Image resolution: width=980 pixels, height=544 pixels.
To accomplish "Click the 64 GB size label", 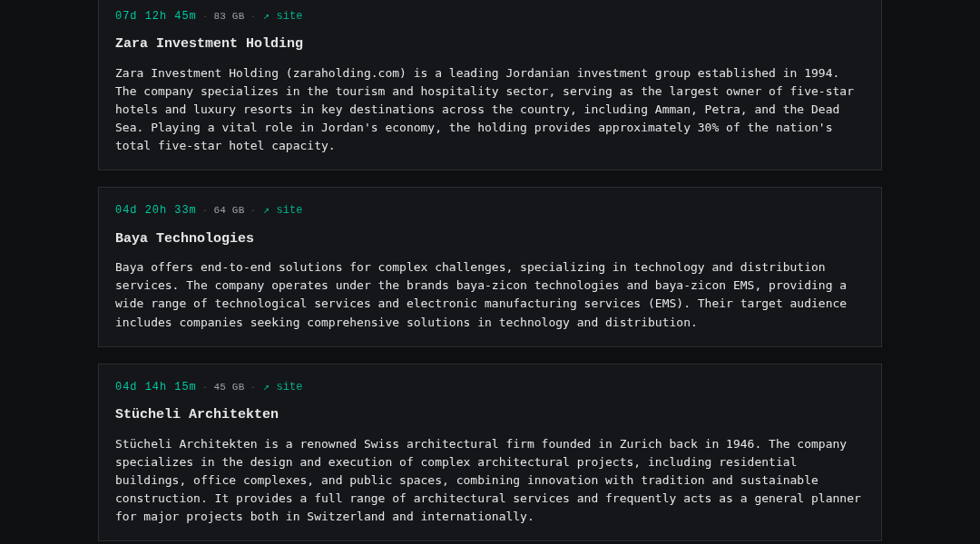I will click(229, 210).
